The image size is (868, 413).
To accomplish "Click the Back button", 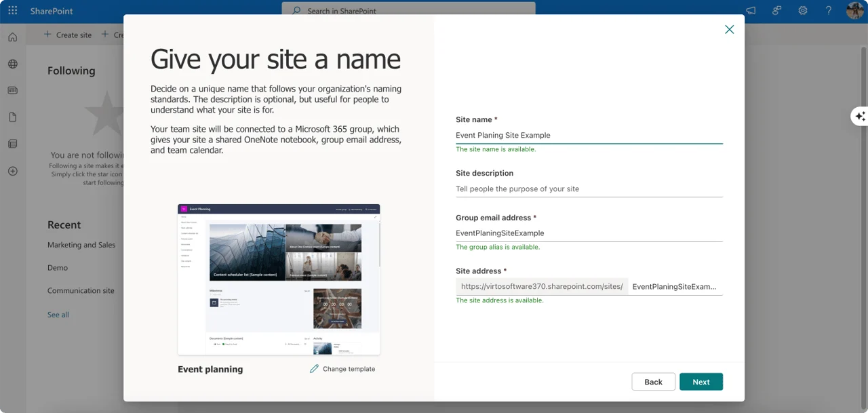I will (x=654, y=382).
